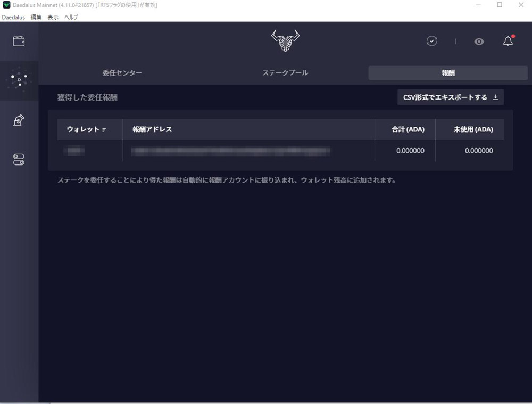Toggle discreet mode with eye icon
The height and width of the screenshot is (404, 532).
(x=479, y=42)
